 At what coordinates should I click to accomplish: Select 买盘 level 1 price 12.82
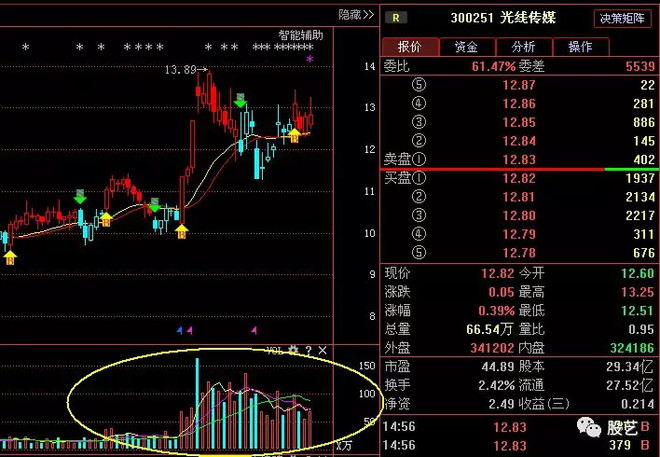pyautogui.click(x=519, y=178)
